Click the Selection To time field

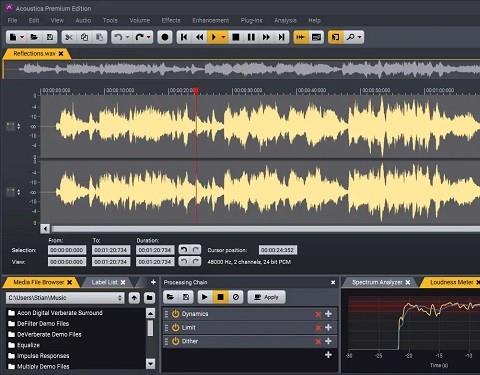point(111,250)
